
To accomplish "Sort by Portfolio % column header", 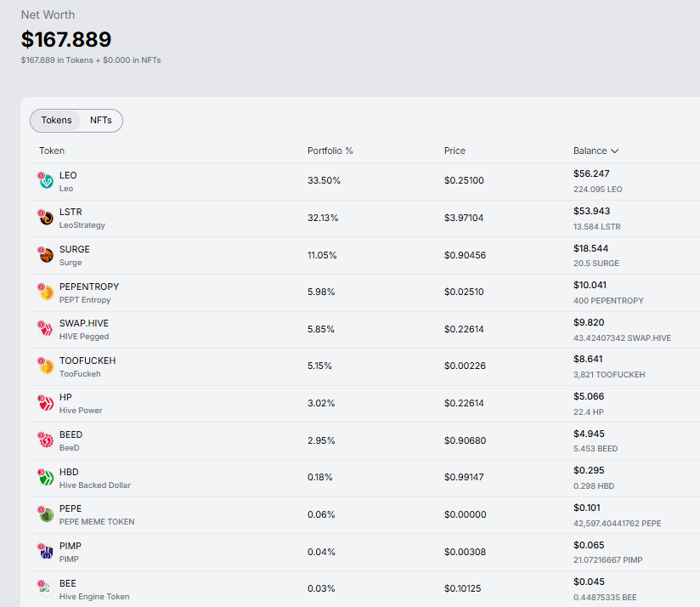I will (330, 151).
